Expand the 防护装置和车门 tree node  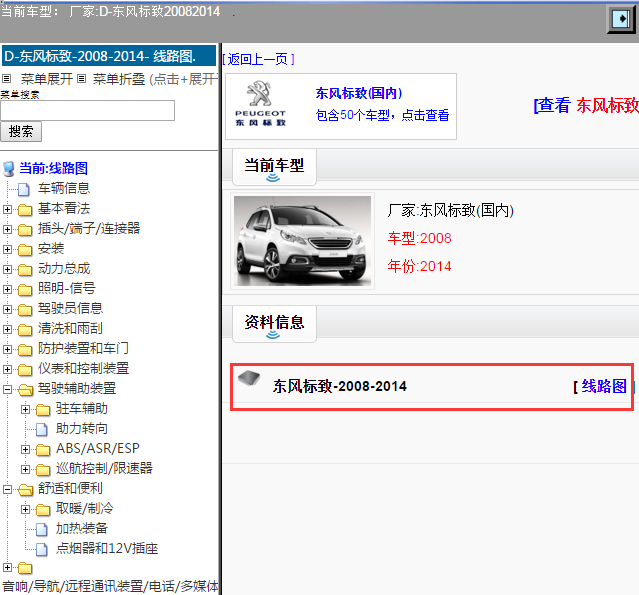click(x=7, y=349)
